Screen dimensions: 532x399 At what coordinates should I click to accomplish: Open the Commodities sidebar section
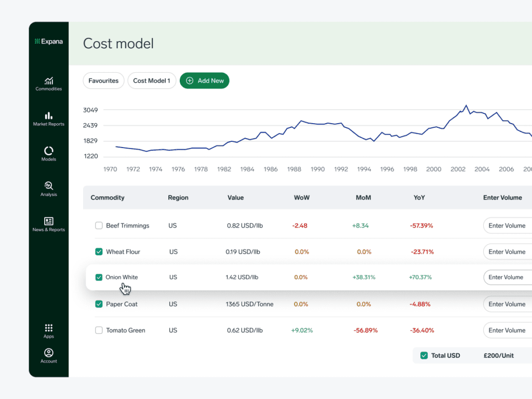click(x=48, y=83)
